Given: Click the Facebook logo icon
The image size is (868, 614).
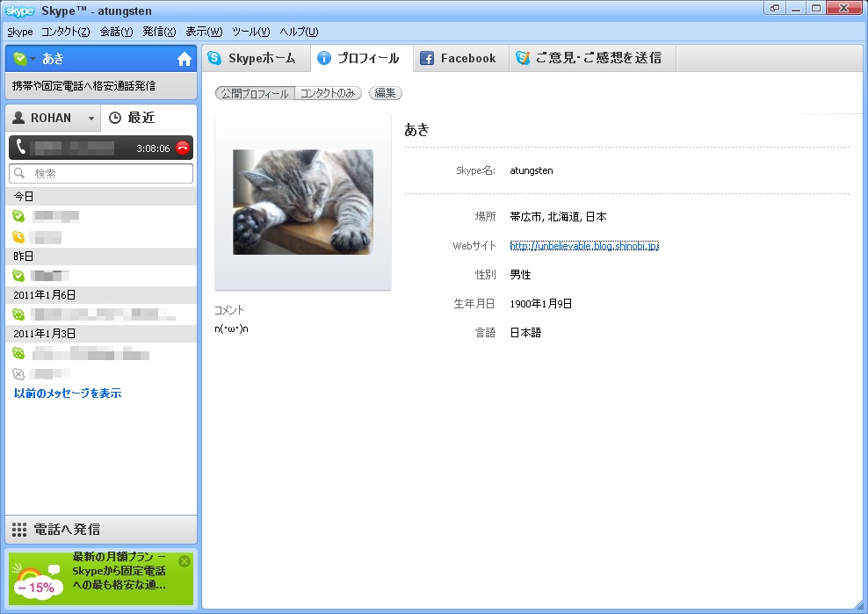Looking at the screenshot, I should tap(427, 58).
